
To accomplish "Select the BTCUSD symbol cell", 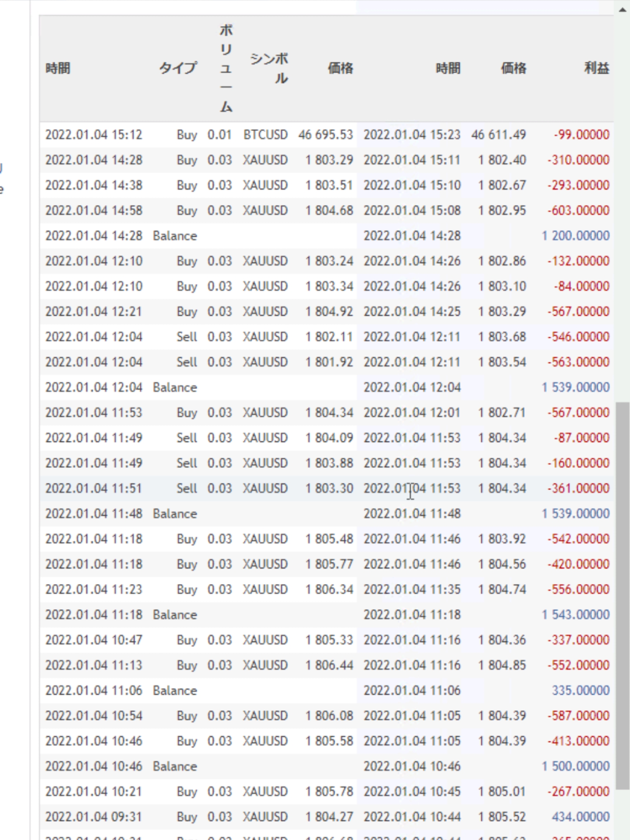I will click(x=265, y=135).
